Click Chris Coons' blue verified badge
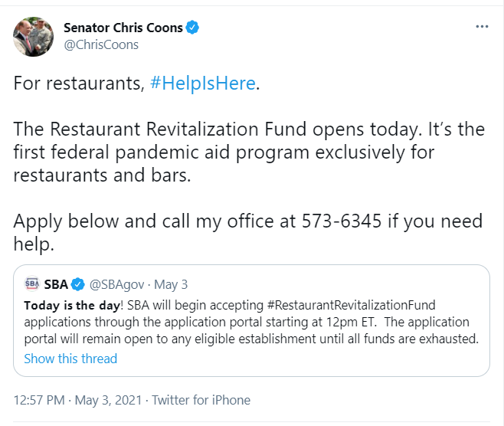Image resolution: width=504 pixels, height=426 pixels. click(x=192, y=28)
